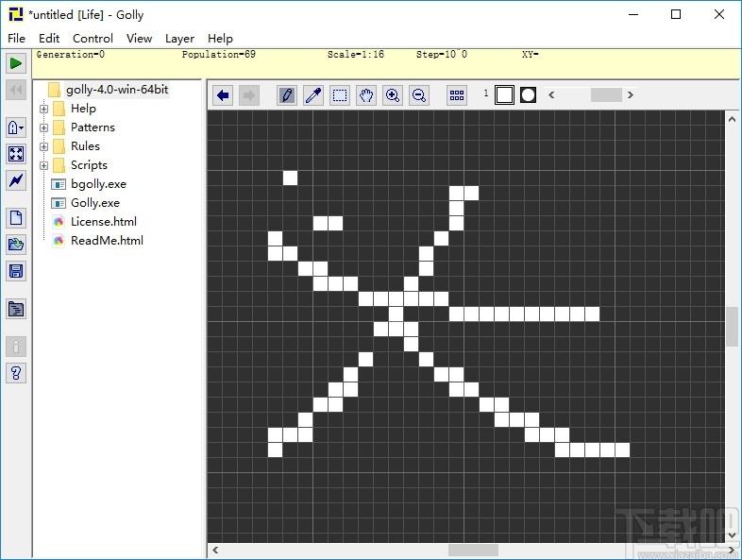This screenshot has height=560, width=742.
Task: Open the algorithm selection button
Action: [16, 127]
